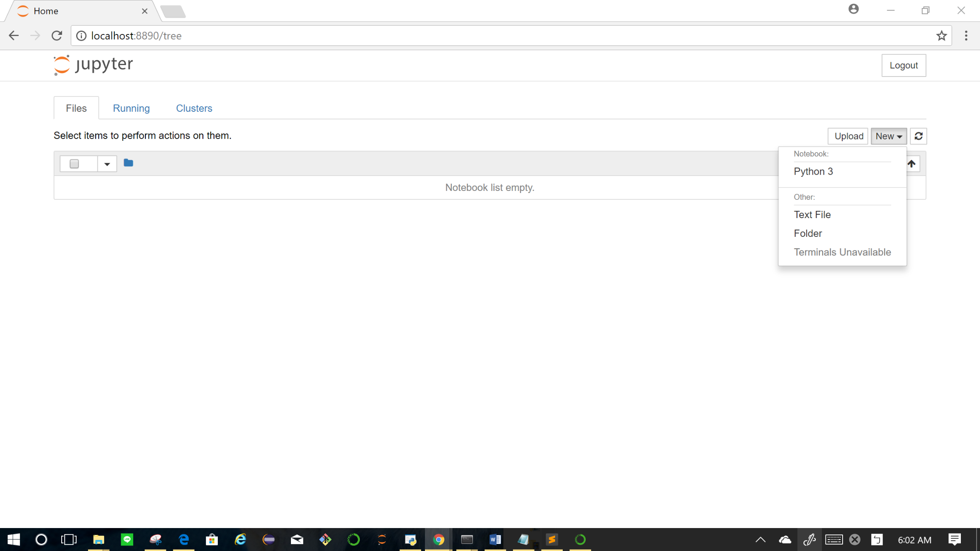Open the selection filter dropdown arrow
Screen dimensions: 980x551
pyautogui.click(x=107, y=164)
